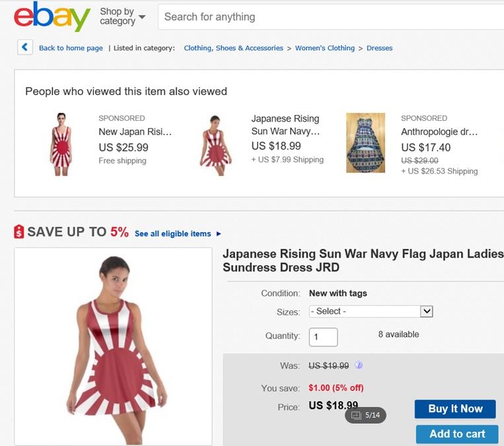This screenshot has width=504, height=446.
Task: Click the help icon beside Was price
Action: point(359,365)
